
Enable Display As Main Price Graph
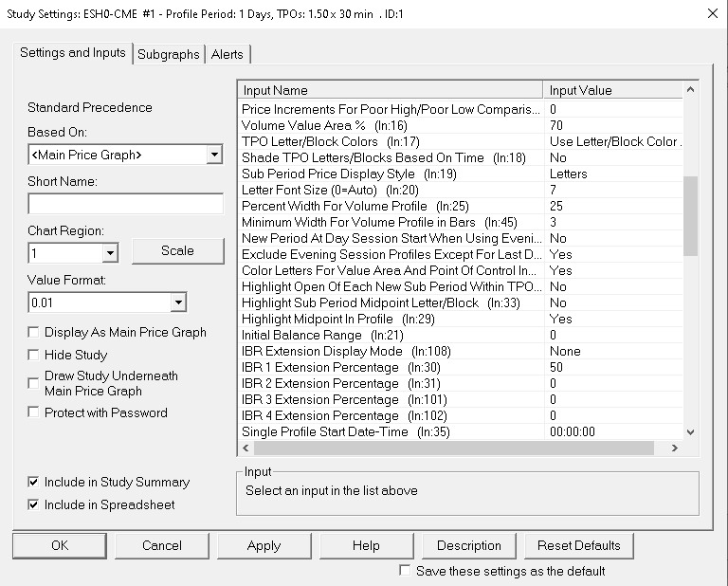(x=34, y=333)
